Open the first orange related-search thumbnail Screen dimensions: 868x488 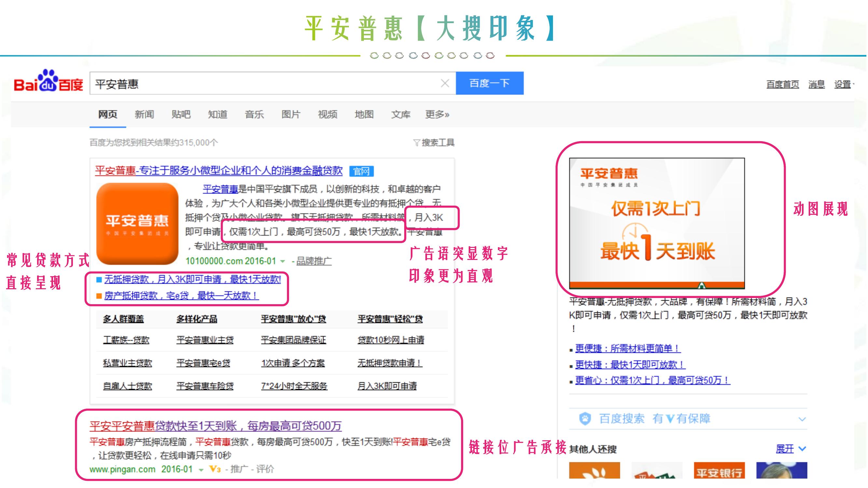point(594,470)
